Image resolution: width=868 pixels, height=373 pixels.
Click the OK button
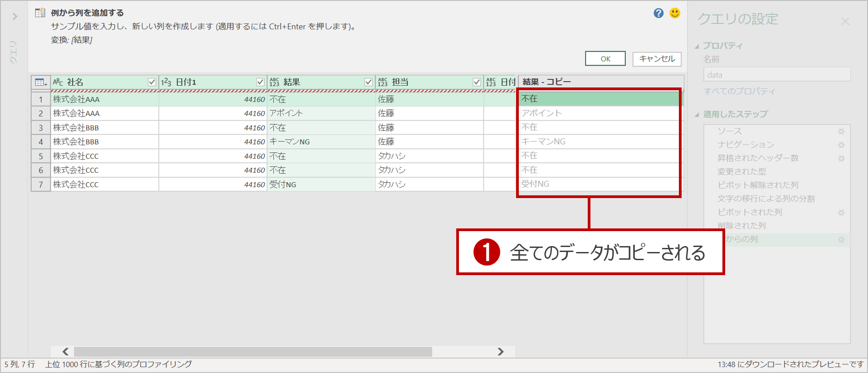tap(605, 58)
